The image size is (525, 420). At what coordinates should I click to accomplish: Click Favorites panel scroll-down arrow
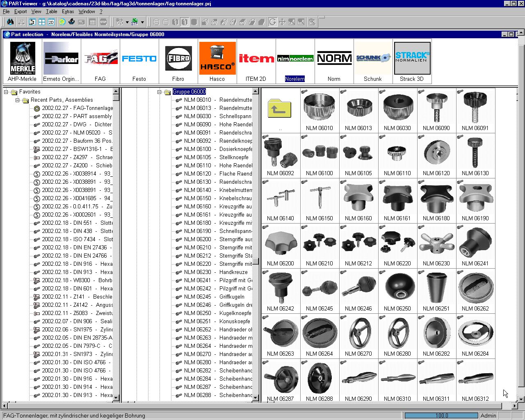point(116,397)
